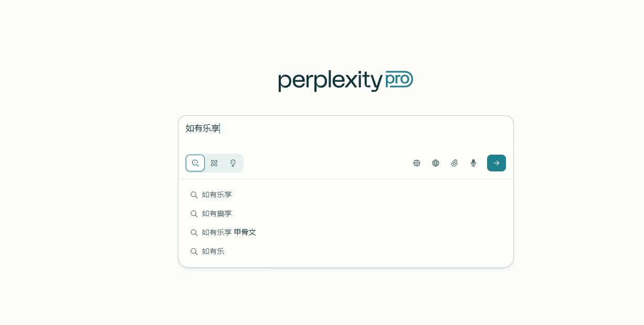Switch to Research mode icon
This screenshot has width=644, height=325.
pos(214,163)
